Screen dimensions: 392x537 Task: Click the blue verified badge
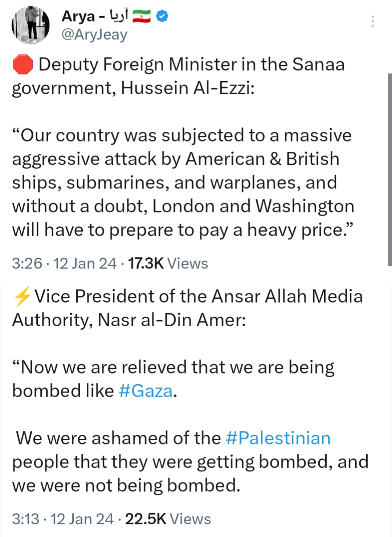click(x=162, y=16)
